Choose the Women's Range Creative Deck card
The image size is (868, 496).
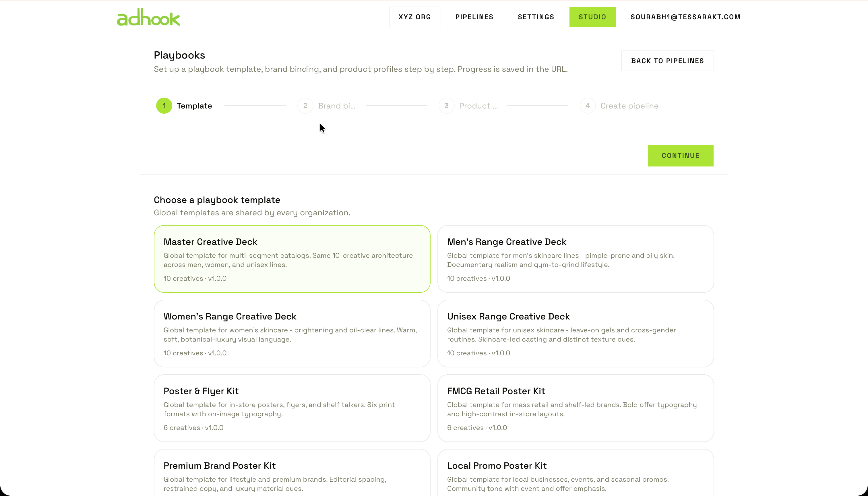(x=292, y=334)
